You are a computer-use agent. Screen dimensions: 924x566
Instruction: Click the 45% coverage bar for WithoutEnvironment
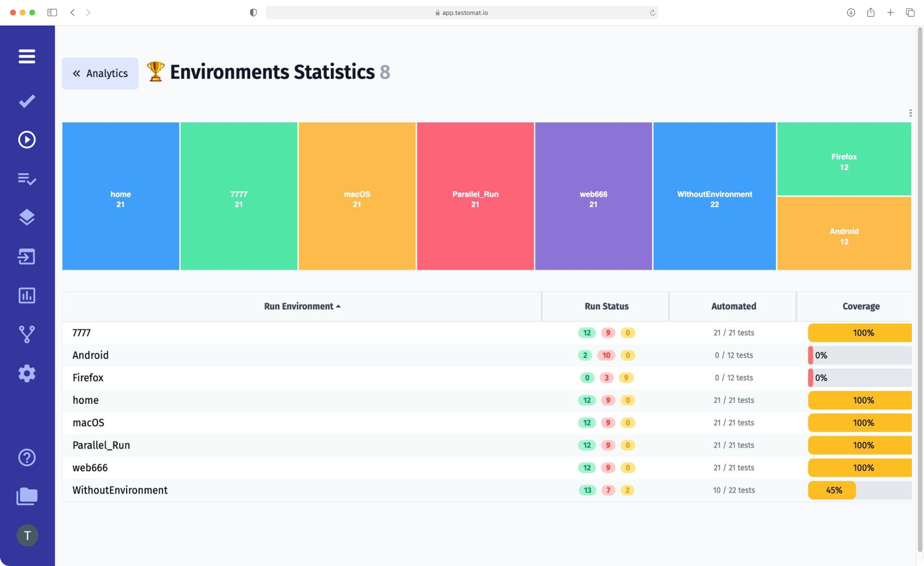[x=832, y=490]
